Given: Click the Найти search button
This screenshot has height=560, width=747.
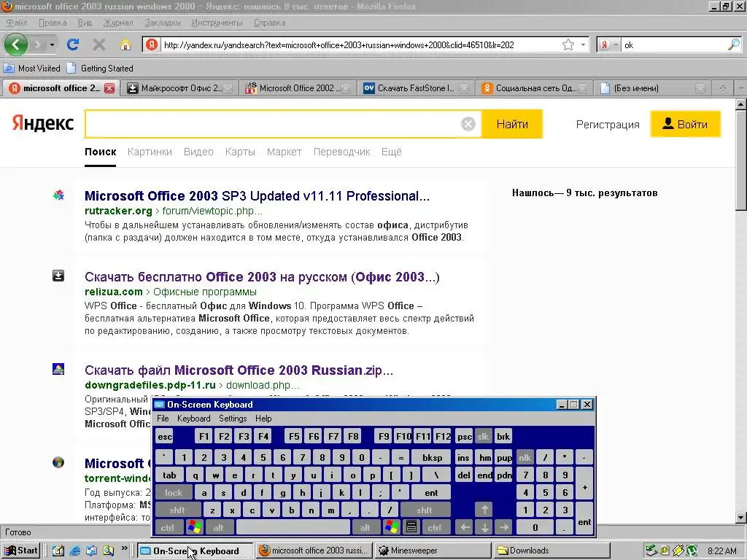Looking at the screenshot, I should point(512,124).
